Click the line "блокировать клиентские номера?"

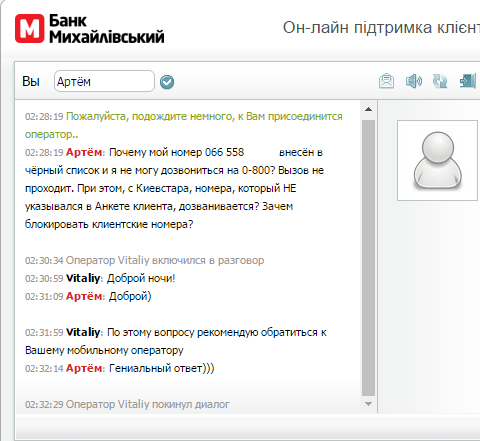(109, 224)
